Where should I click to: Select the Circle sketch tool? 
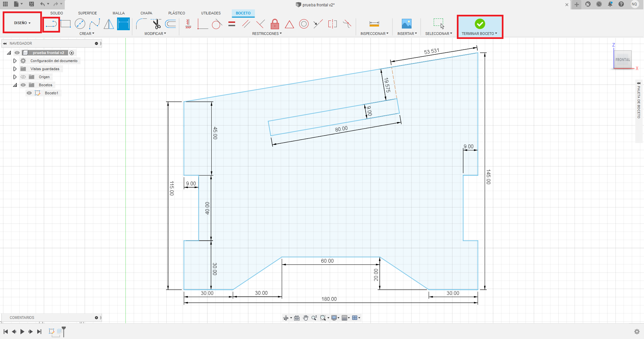80,24
